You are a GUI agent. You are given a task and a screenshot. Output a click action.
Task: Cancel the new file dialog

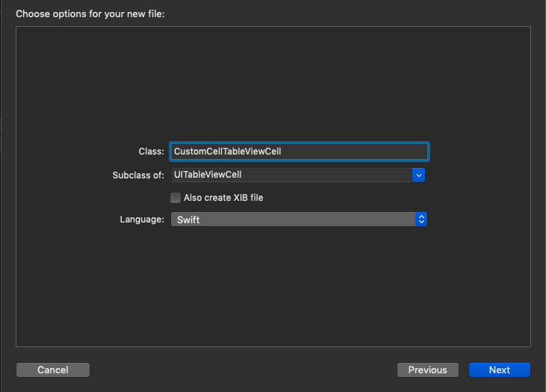53,370
